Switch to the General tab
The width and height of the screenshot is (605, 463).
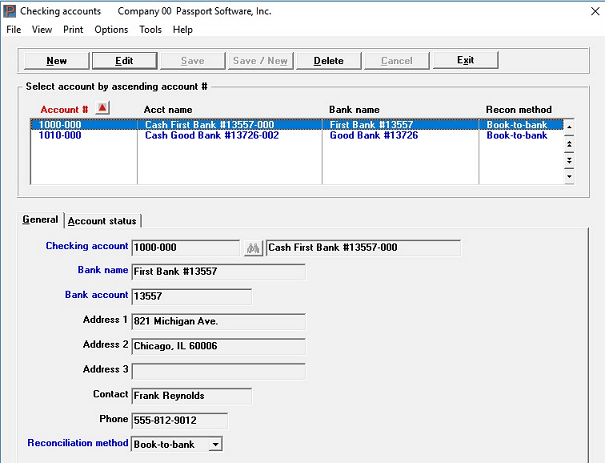(40, 220)
